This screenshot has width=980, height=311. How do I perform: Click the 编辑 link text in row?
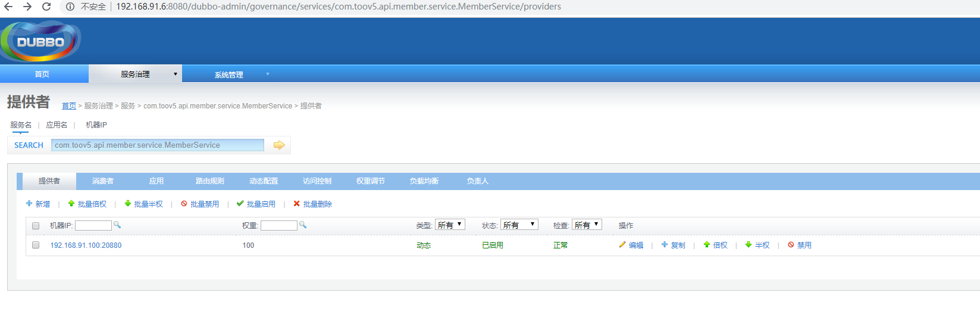tap(636, 245)
